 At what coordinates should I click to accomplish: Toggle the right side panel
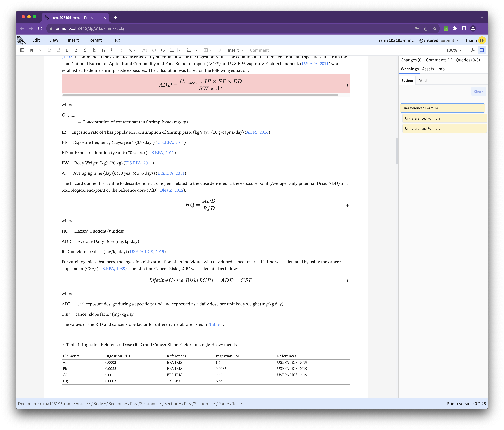click(482, 50)
